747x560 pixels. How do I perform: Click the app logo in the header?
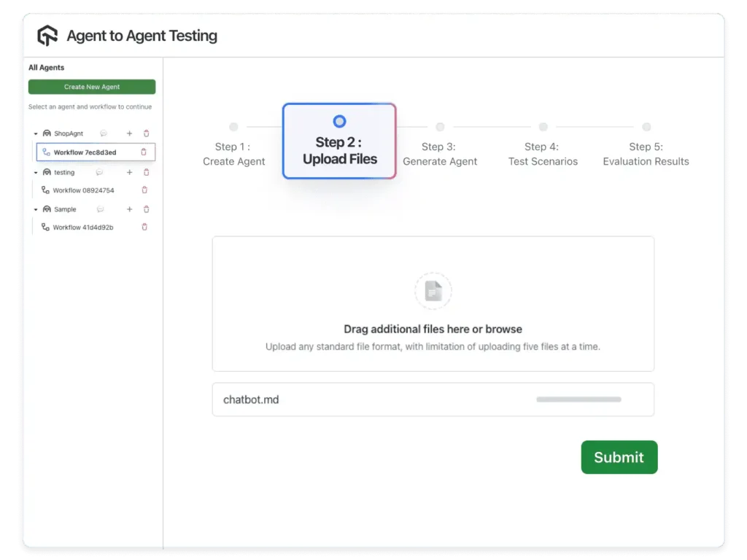point(47,36)
